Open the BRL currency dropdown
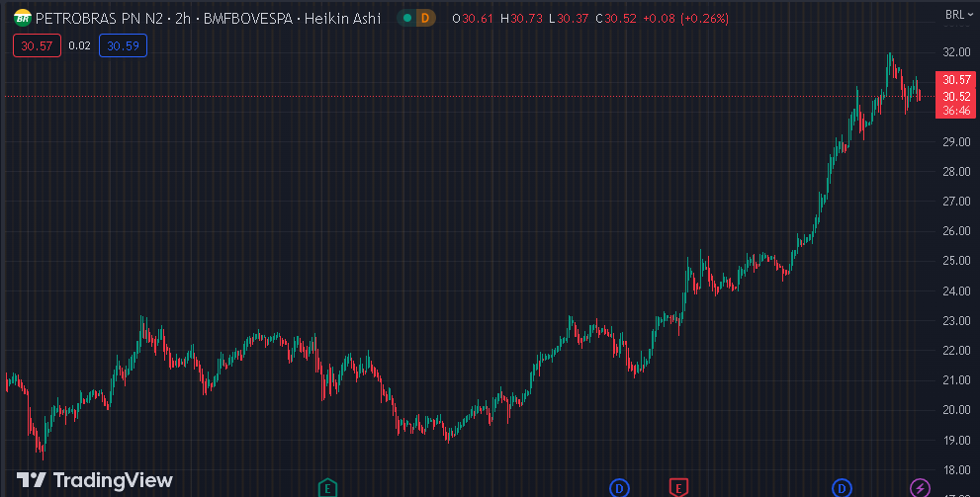Screen dimensions: 980x497 pyautogui.click(x=959, y=15)
